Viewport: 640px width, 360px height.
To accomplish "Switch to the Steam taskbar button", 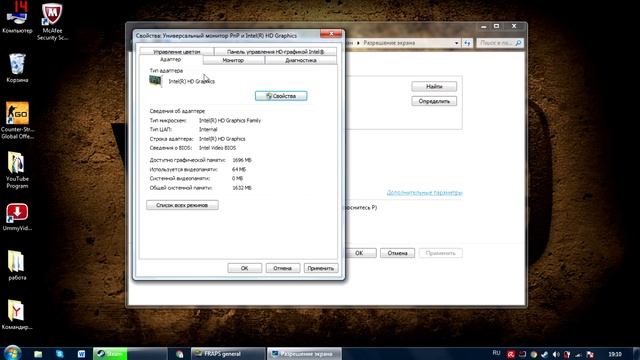I will tap(130, 354).
